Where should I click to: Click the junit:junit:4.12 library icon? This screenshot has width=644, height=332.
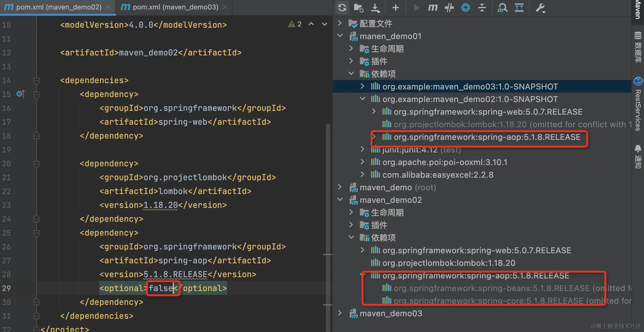coord(376,150)
